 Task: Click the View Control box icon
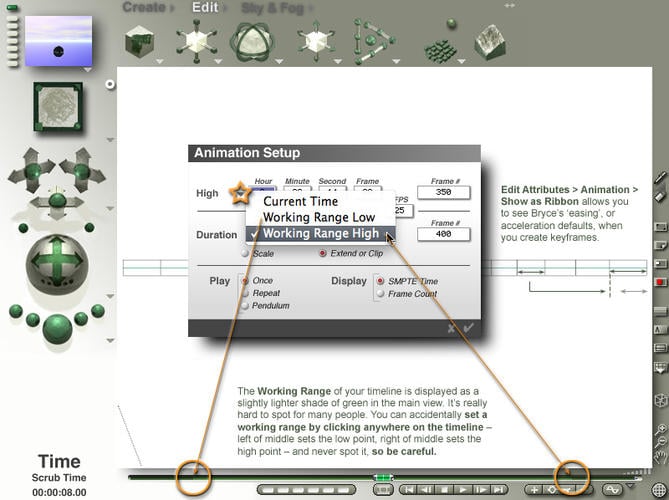58,107
